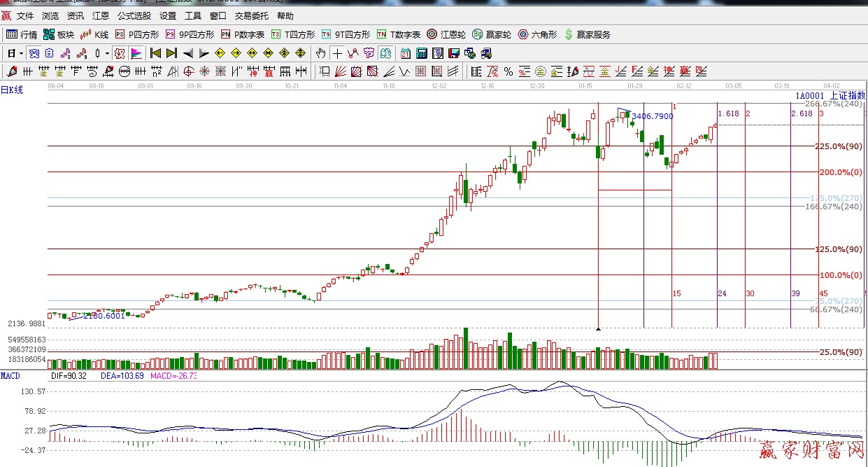Select the percent sign drawing tool
Viewport: 868px width, 467px height.
pos(508,71)
